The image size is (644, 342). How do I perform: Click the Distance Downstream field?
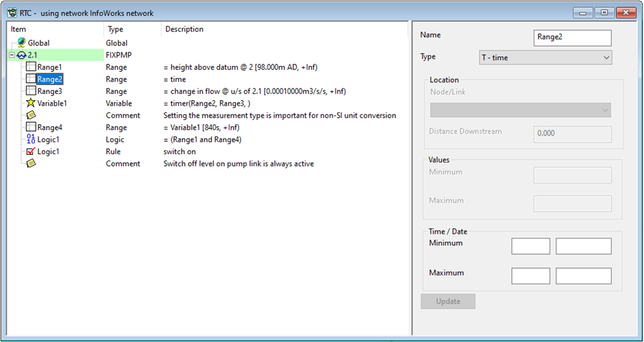[x=572, y=134]
